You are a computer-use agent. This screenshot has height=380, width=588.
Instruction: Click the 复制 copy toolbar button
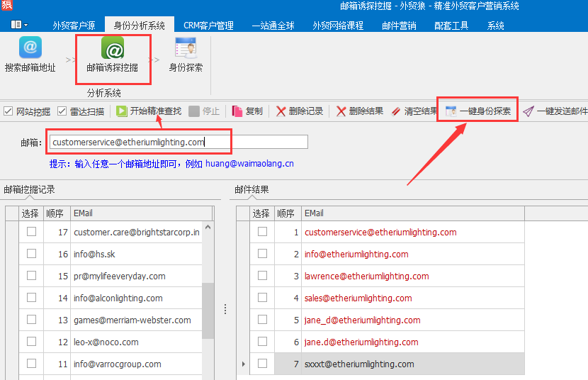click(x=247, y=111)
